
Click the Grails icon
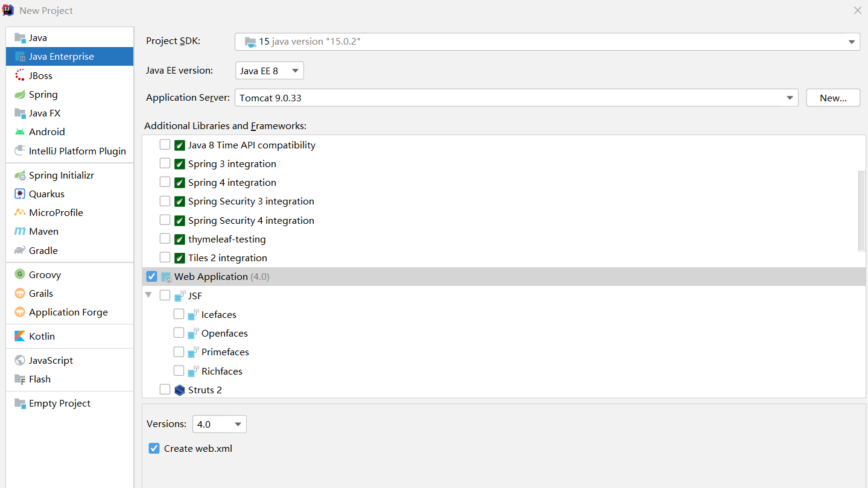tap(20, 293)
